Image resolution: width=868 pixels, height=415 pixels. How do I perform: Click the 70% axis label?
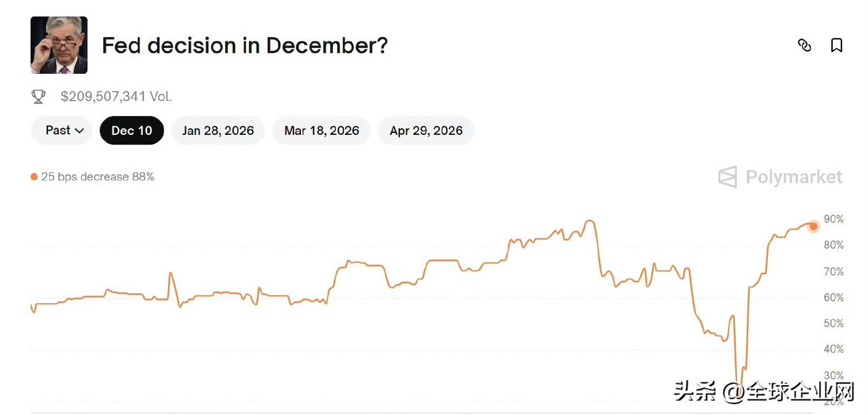pyautogui.click(x=833, y=271)
